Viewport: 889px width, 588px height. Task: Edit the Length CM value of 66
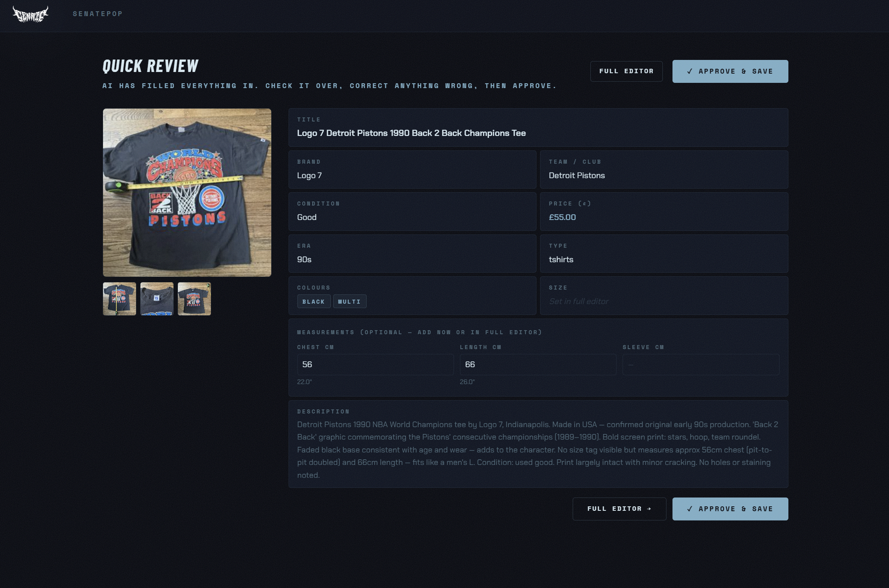pos(538,364)
